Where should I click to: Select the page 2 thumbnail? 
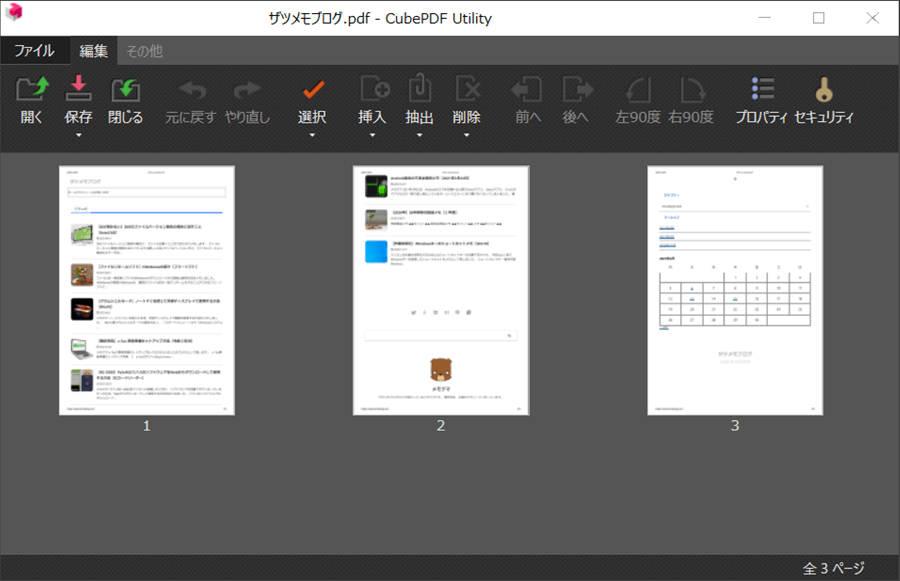(441, 290)
